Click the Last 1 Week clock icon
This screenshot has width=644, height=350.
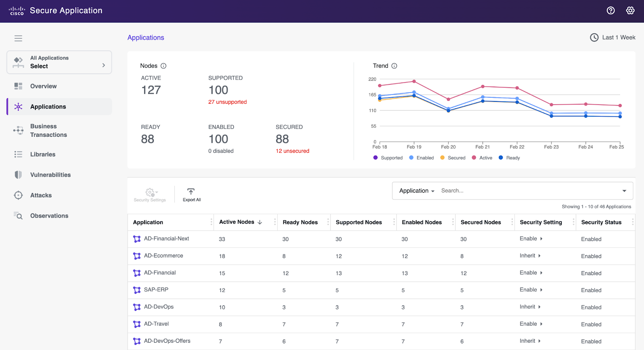594,37
